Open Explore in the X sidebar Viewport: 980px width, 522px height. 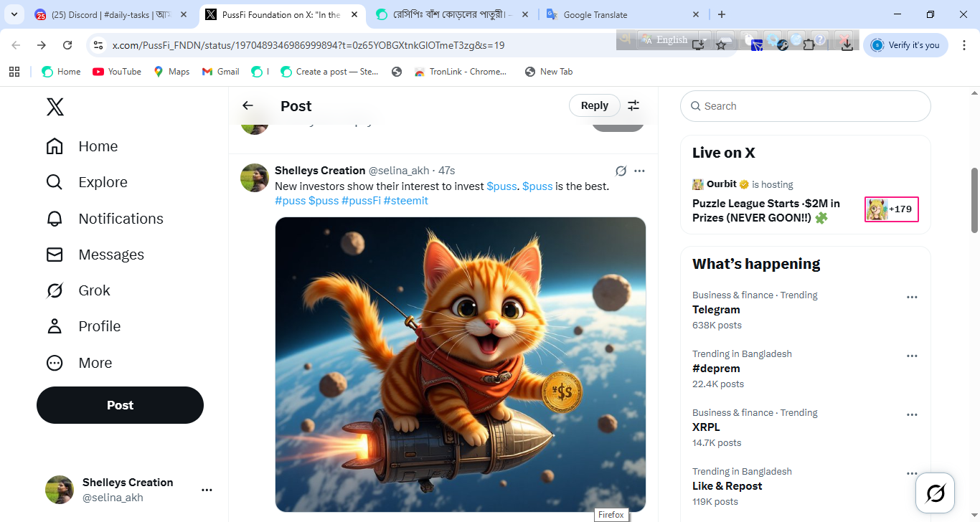tap(87, 182)
